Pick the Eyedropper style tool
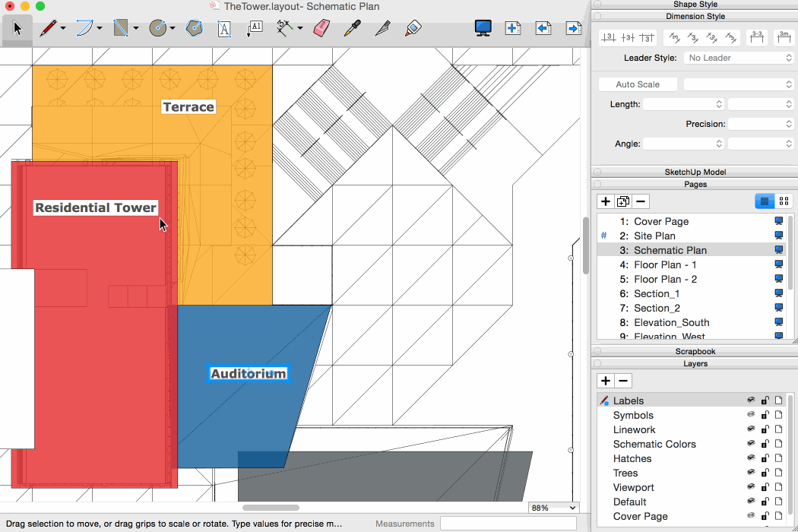This screenshot has width=798, height=532. coord(352,29)
